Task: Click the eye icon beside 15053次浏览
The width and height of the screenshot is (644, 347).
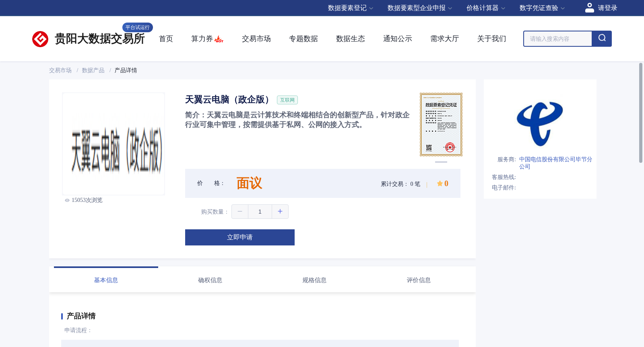Action: 67,200
